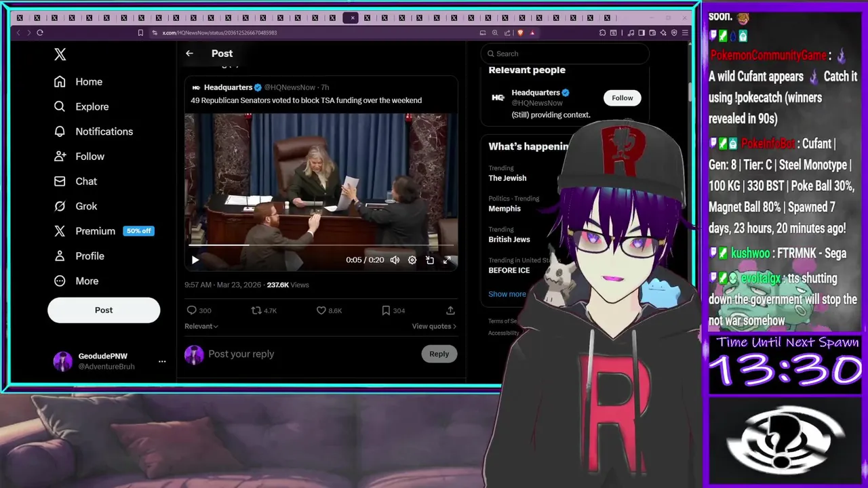Click the search magnifier icon
Image resolution: width=868 pixels, height=488 pixels.
tap(491, 54)
